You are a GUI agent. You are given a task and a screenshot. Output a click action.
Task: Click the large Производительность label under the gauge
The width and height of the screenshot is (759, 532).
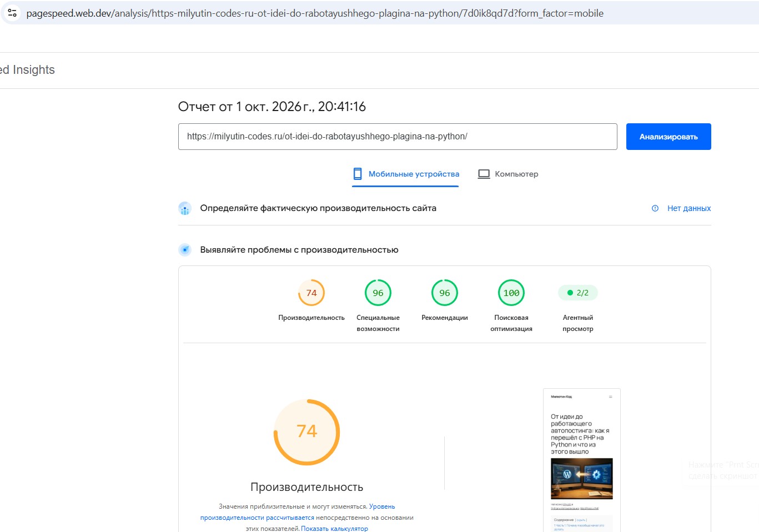click(x=307, y=487)
